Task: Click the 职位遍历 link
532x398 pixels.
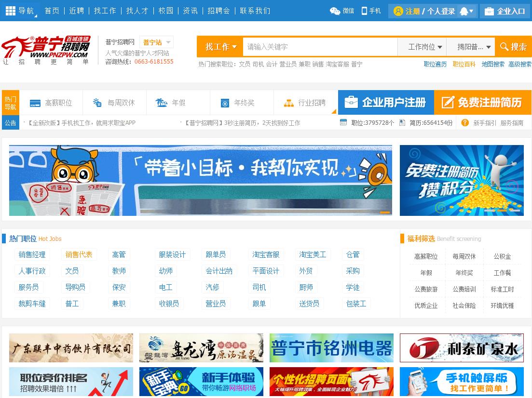Action: [x=435, y=64]
